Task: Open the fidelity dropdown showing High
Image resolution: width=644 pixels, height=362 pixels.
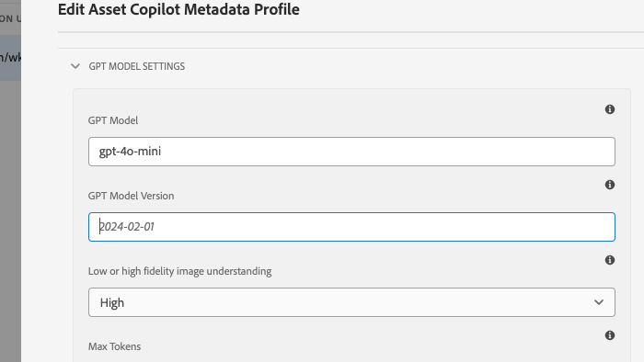Action: [x=351, y=302]
